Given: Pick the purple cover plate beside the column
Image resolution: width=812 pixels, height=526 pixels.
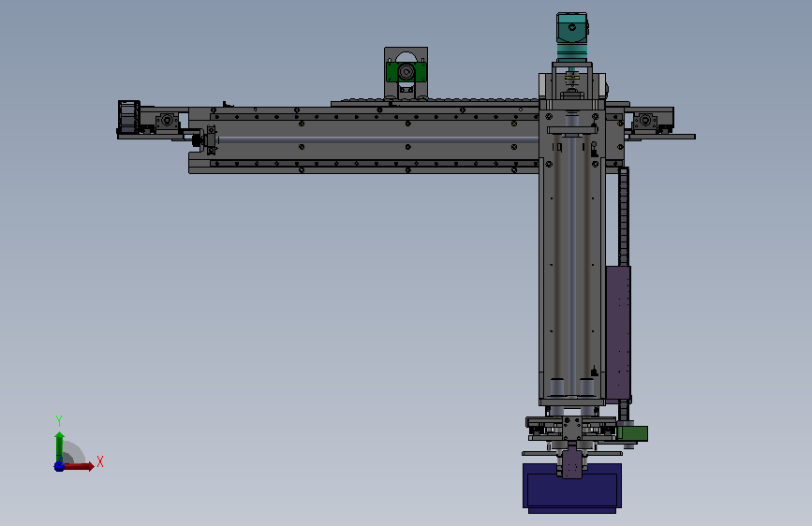Looking at the screenshot, I should click(618, 334).
